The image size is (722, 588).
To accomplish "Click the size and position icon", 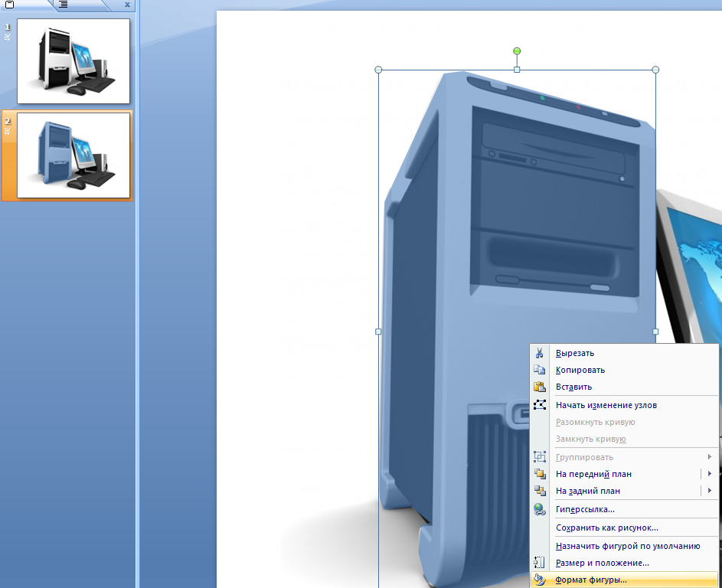I will 539,563.
